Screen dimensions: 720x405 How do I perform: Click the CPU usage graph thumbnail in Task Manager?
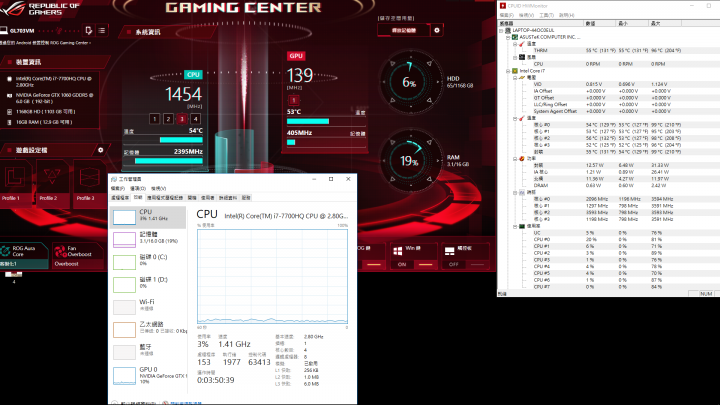tap(124, 217)
